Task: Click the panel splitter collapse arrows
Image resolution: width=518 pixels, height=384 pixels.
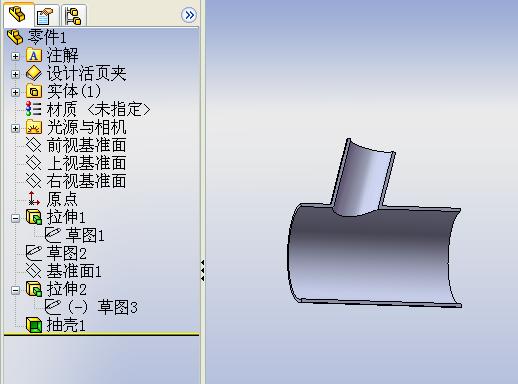Action: pyautogui.click(x=202, y=270)
